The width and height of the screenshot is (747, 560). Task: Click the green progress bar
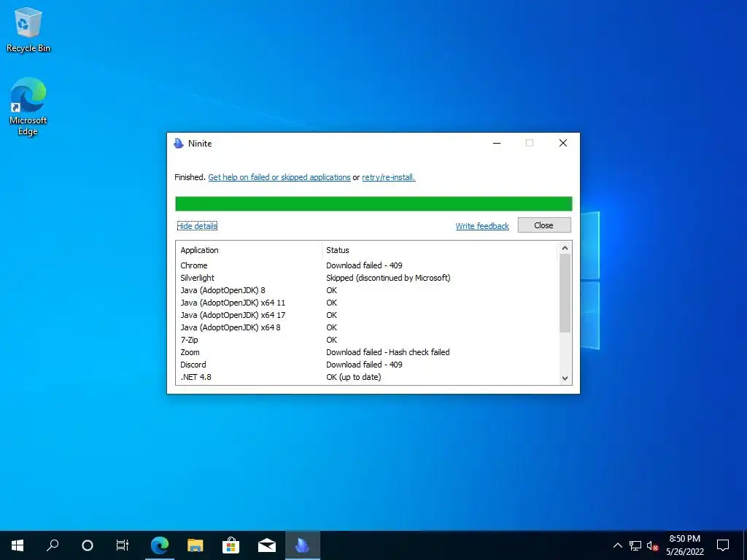[373, 204]
